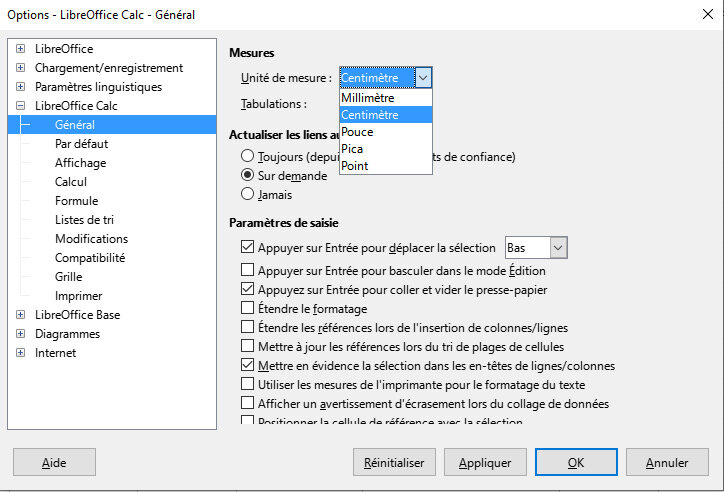Open the Calcul options page
Screen dimensions: 724x492
click(x=71, y=182)
